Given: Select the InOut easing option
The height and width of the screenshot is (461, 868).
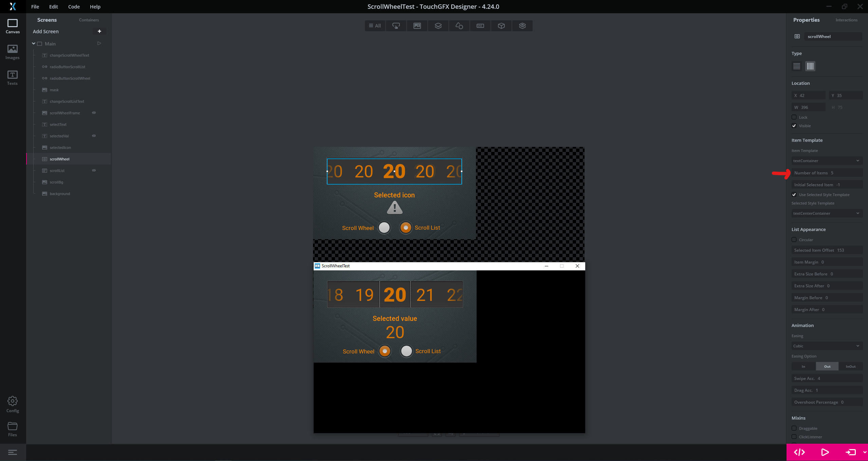Looking at the screenshot, I should tap(850, 366).
